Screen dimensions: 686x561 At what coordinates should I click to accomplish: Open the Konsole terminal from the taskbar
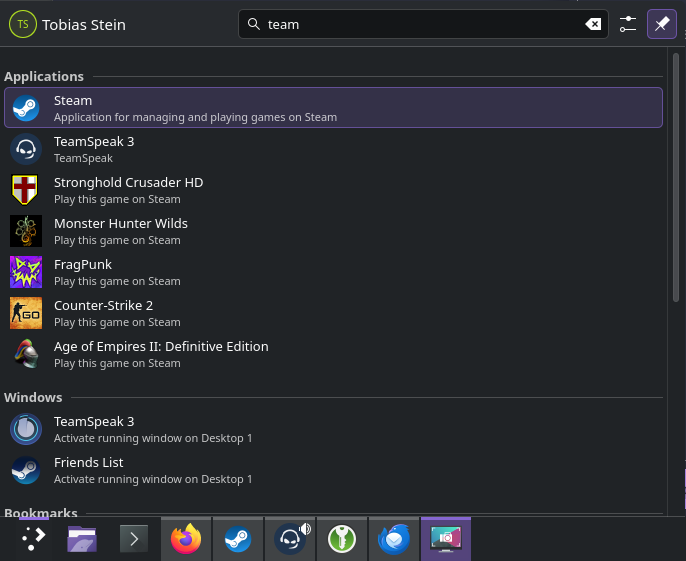[x=134, y=540]
